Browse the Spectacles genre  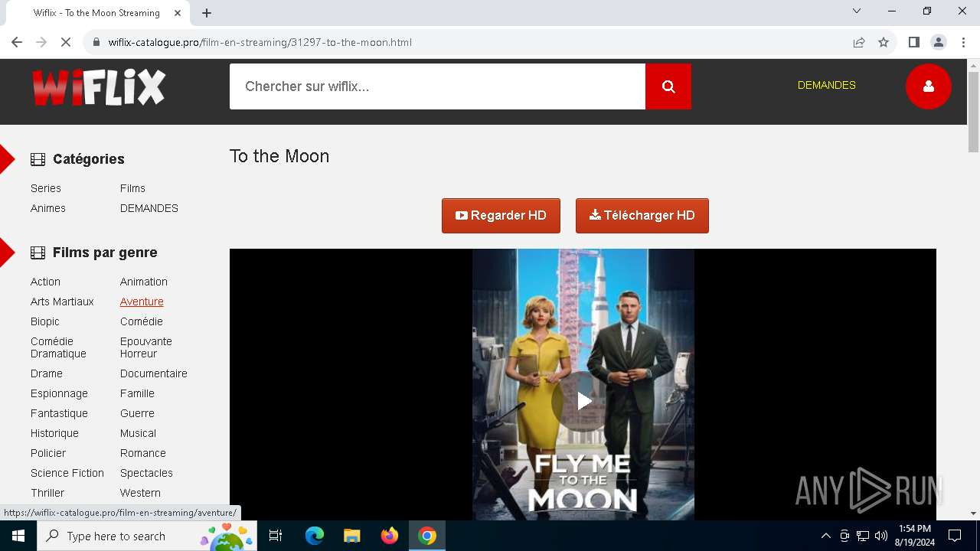[146, 473]
